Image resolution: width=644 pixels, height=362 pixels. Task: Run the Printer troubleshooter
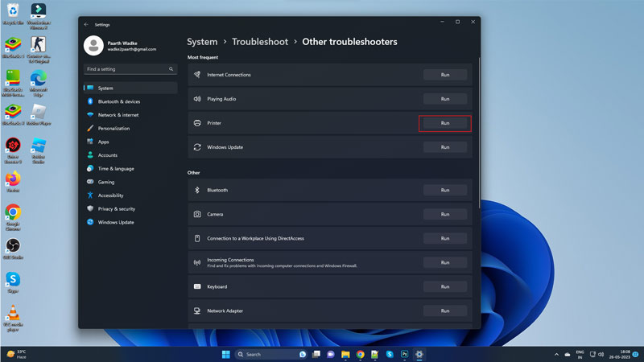[x=445, y=123]
